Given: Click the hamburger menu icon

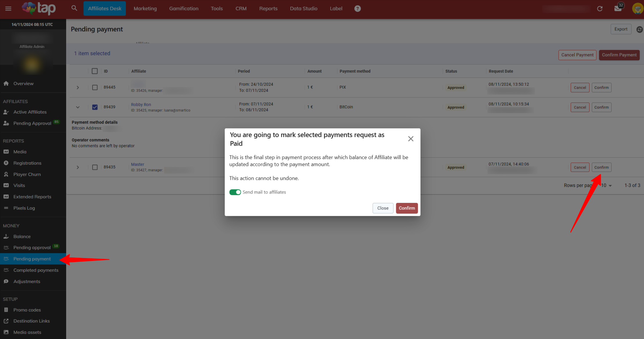Looking at the screenshot, I should pos(8,8).
